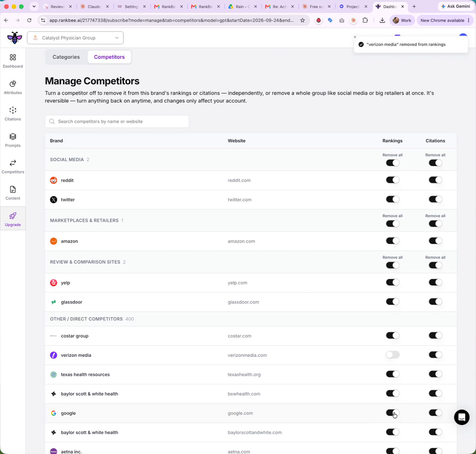This screenshot has width=476, height=454.
Task: Switch to the Settings browser tab
Action: point(131,6)
